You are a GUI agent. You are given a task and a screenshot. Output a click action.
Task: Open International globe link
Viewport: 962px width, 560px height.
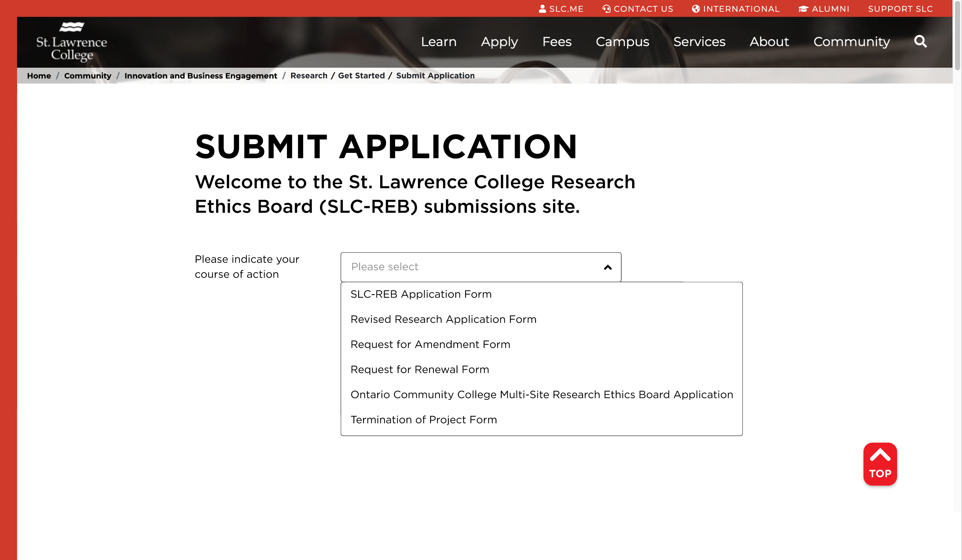point(735,9)
